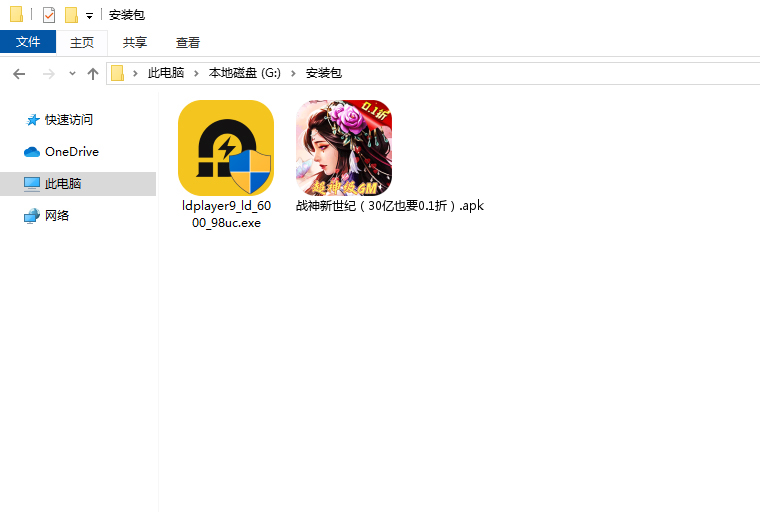Click the Properties checkmark quick access icon
This screenshot has height=512, width=760.
49,15
